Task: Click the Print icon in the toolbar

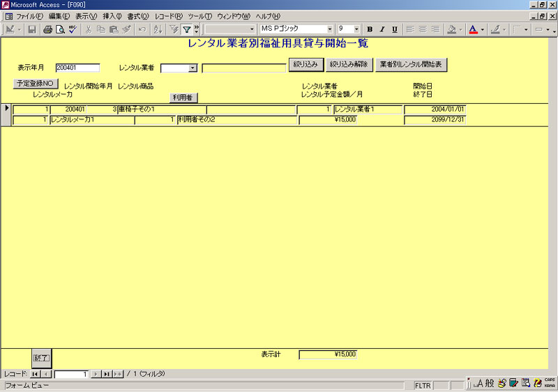Action: [47, 29]
